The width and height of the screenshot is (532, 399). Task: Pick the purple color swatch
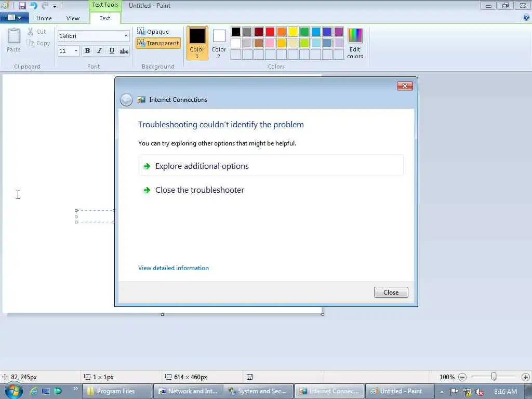click(339, 32)
